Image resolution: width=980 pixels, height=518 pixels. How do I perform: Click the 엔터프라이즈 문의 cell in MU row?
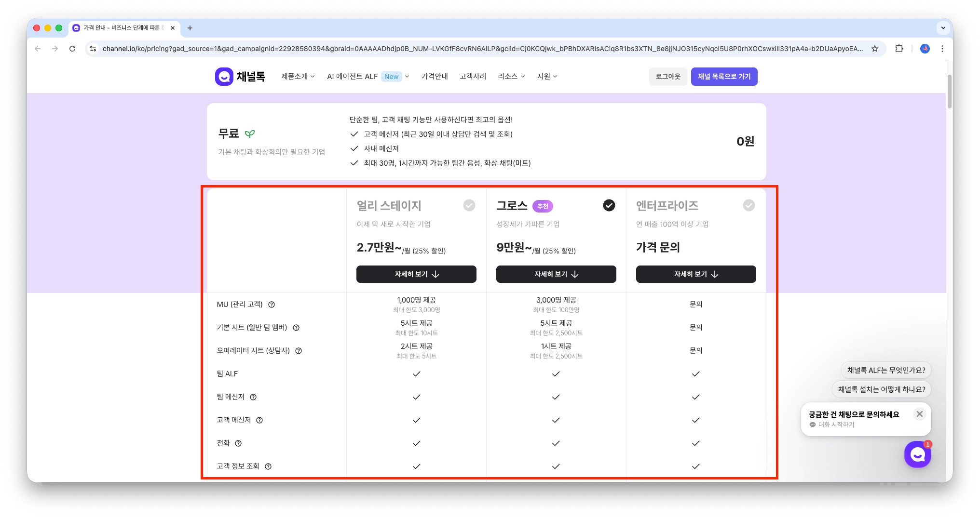(x=696, y=305)
